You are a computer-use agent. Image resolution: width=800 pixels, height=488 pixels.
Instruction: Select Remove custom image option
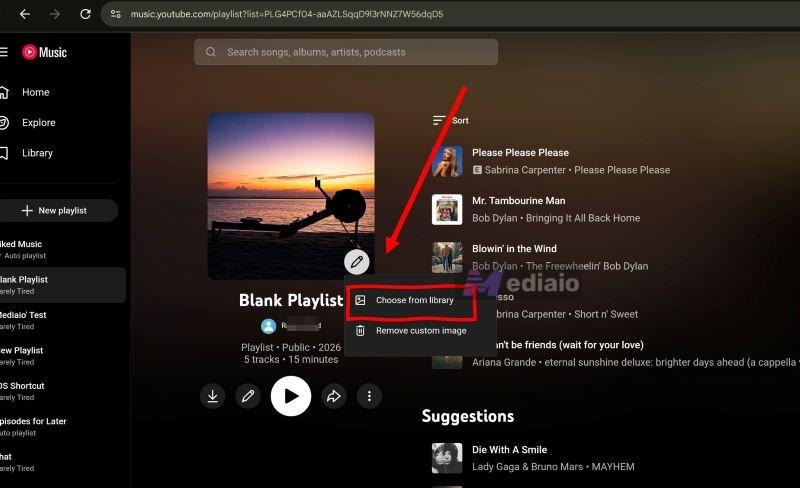(421, 331)
